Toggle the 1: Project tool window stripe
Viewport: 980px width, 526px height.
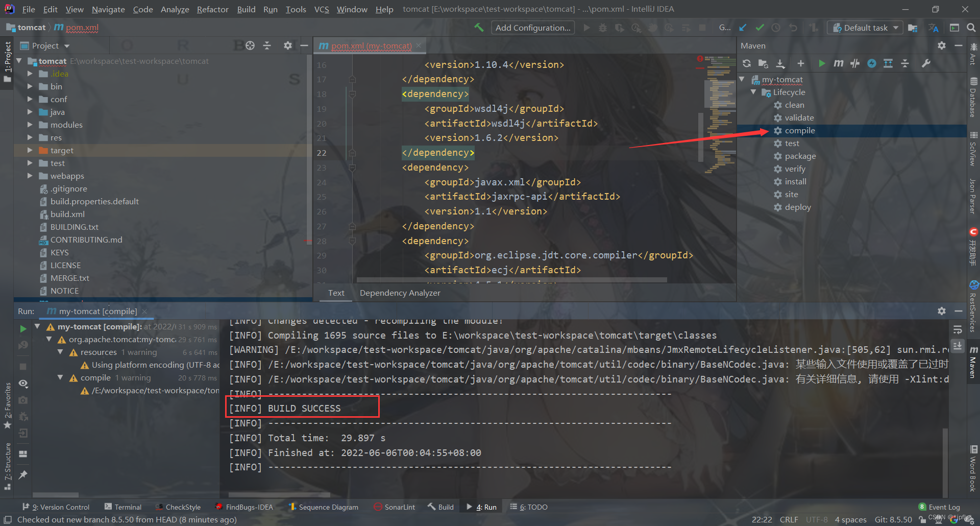(x=7, y=62)
